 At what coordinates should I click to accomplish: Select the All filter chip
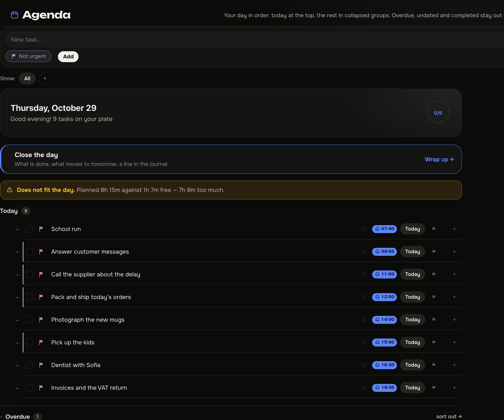point(27,79)
